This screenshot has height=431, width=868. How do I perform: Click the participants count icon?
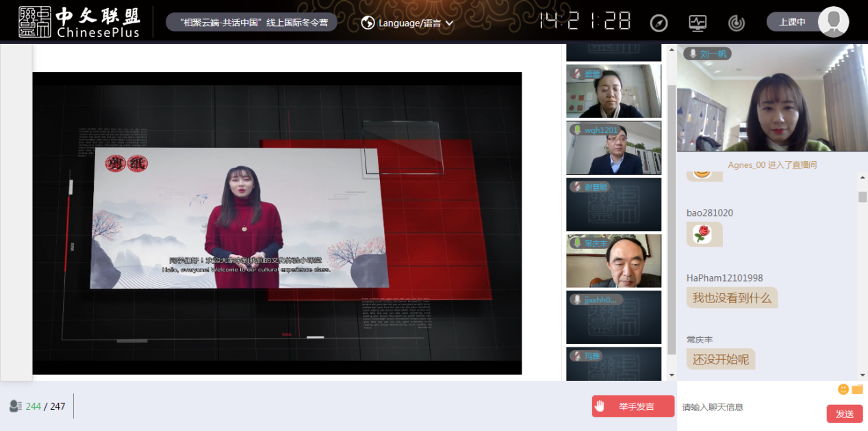point(15,406)
